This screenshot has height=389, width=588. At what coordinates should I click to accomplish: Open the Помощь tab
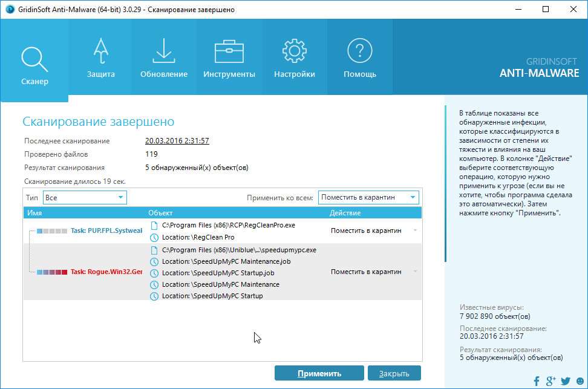[359, 57]
